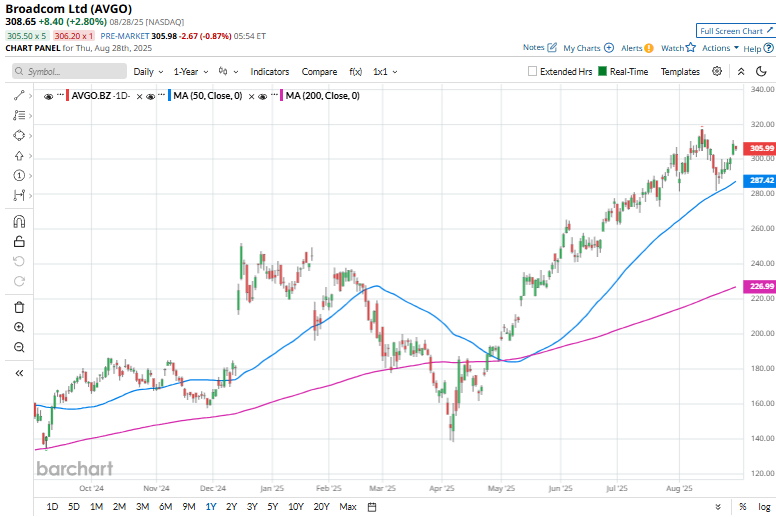Select the 6M time range
Image resolution: width=776 pixels, height=517 pixels.
165,507
